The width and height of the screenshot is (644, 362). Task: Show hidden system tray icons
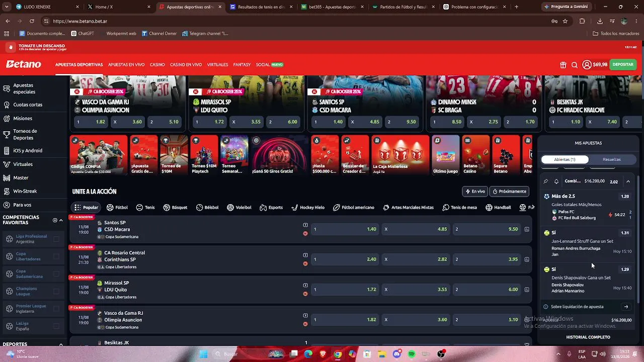pos(559,354)
